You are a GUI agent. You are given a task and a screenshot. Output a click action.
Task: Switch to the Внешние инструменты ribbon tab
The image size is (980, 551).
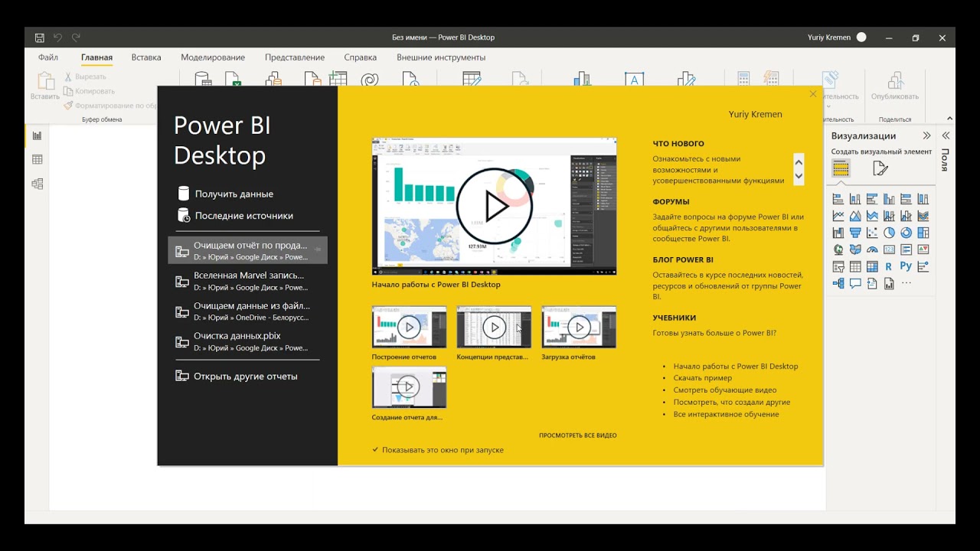click(x=441, y=57)
